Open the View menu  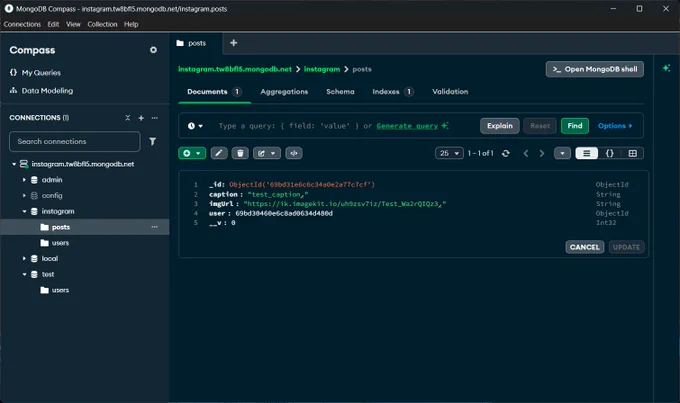pos(73,24)
